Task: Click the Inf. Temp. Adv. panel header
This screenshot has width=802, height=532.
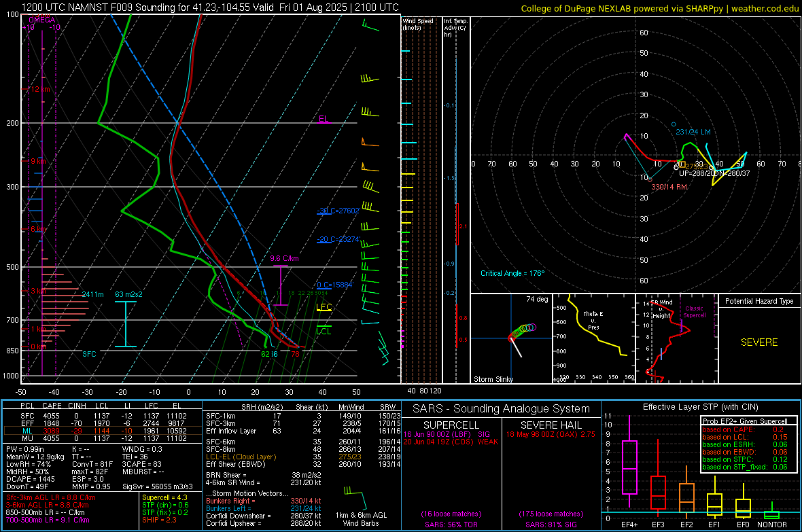Action: pyautogui.click(x=455, y=28)
